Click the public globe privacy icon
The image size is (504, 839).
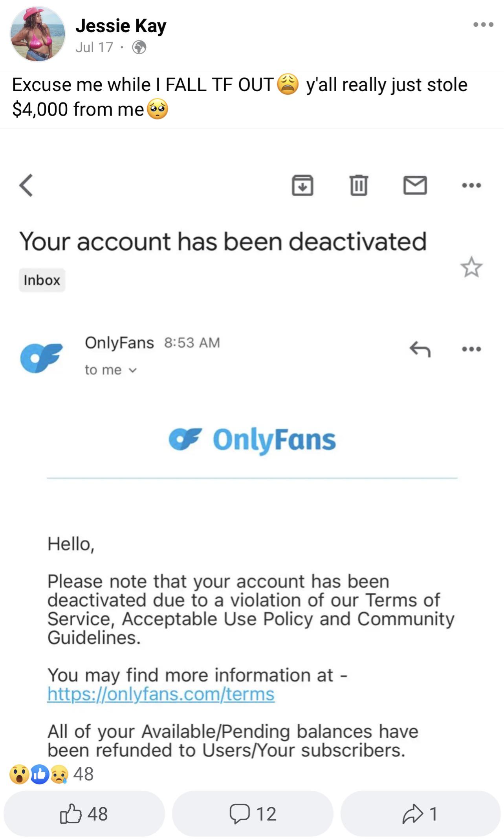click(139, 48)
